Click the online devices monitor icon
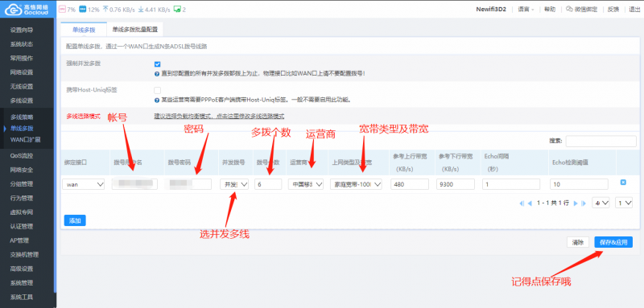The image size is (644, 308). [177, 9]
